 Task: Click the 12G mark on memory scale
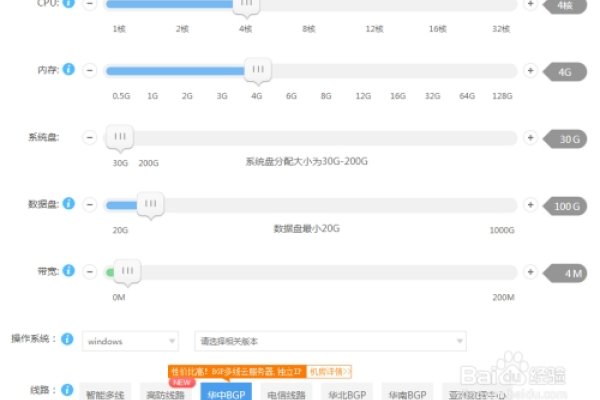[363, 96]
